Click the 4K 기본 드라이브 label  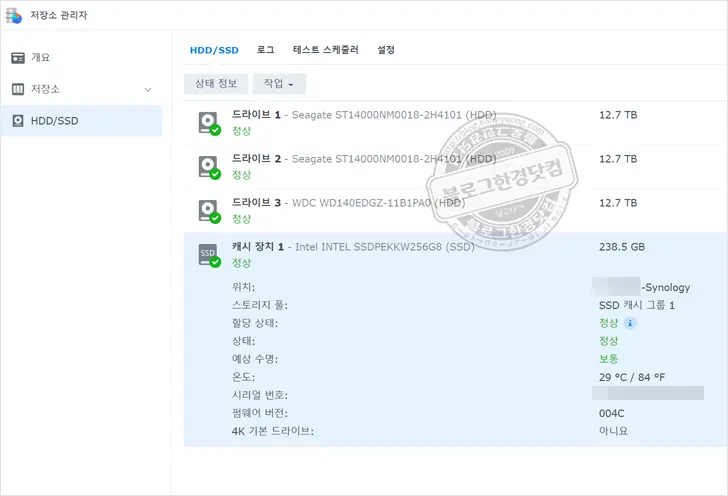click(273, 431)
